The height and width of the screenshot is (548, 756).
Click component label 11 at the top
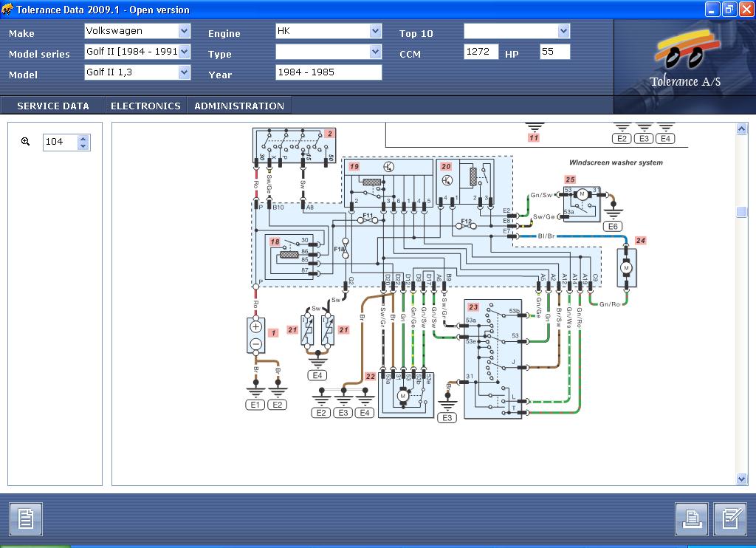(x=534, y=138)
